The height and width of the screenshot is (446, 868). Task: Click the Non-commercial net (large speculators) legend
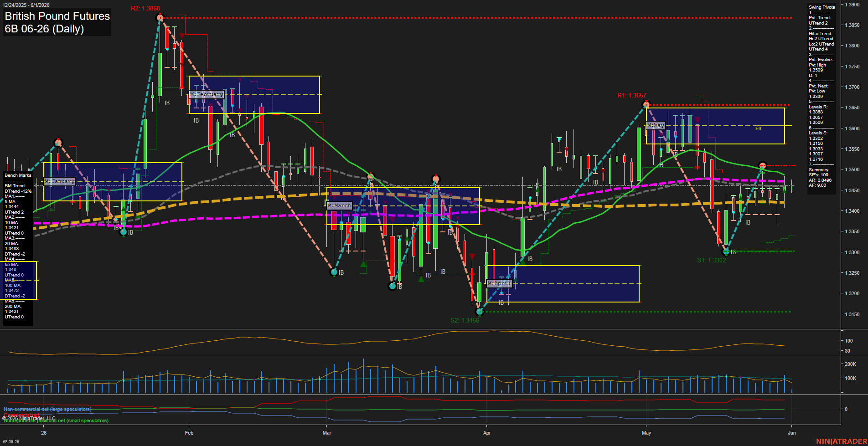tap(47, 410)
